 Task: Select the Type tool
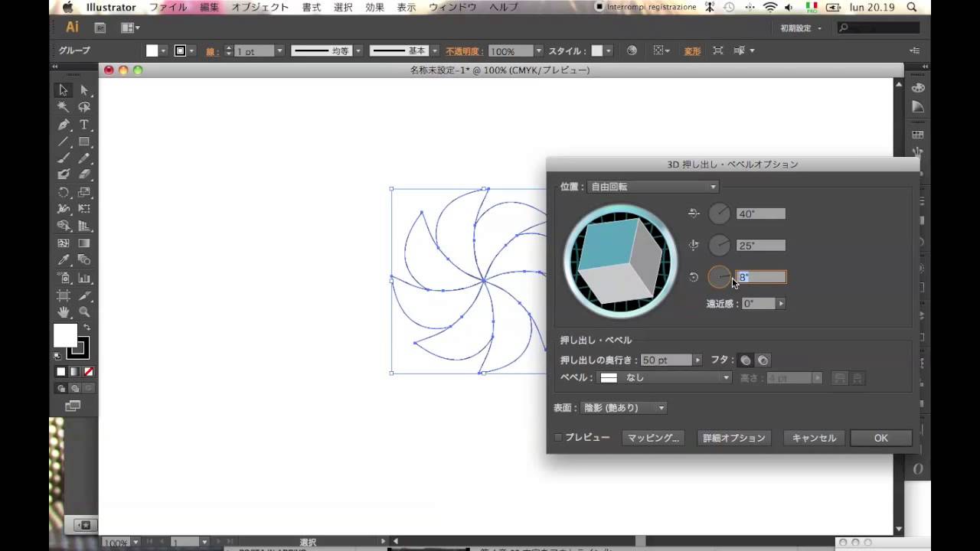click(84, 125)
